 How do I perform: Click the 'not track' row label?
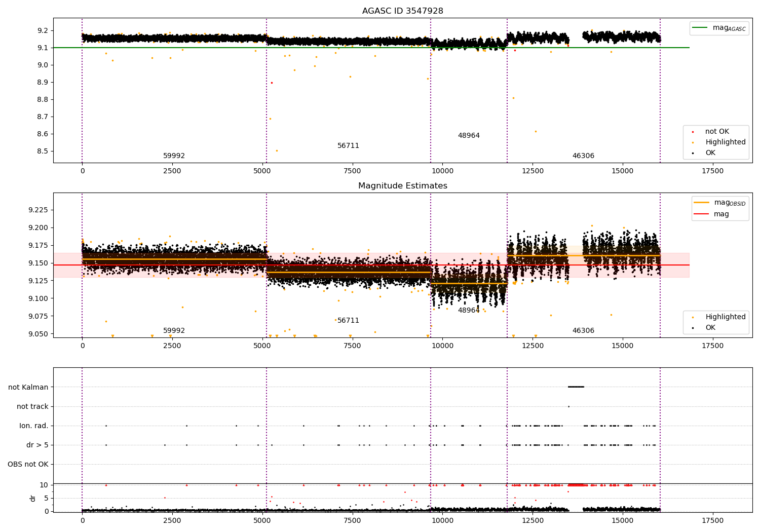tap(32, 407)
